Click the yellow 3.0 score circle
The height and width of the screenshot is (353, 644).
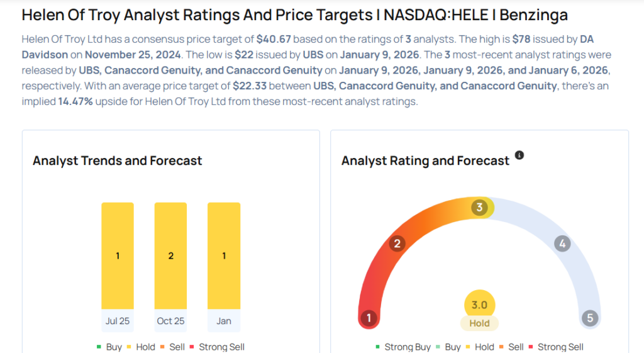pyautogui.click(x=479, y=305)
